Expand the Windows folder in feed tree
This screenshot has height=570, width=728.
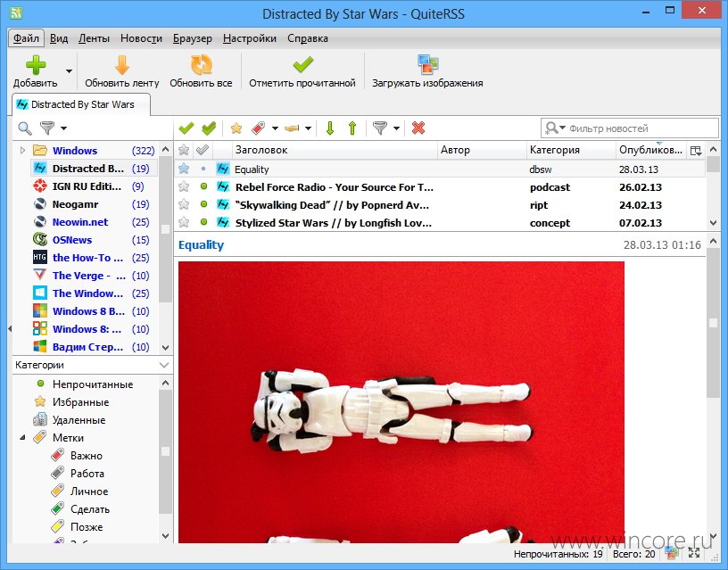22,151
